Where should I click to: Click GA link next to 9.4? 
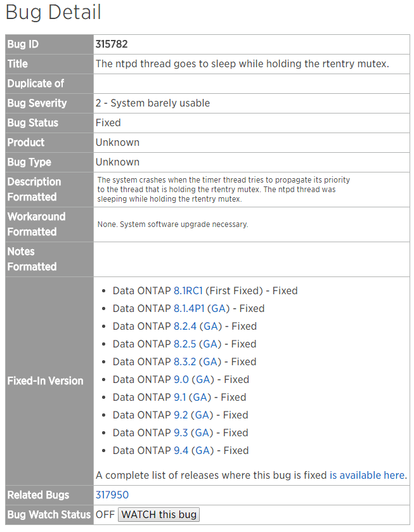pyautogui.click(x=203, y=450)
